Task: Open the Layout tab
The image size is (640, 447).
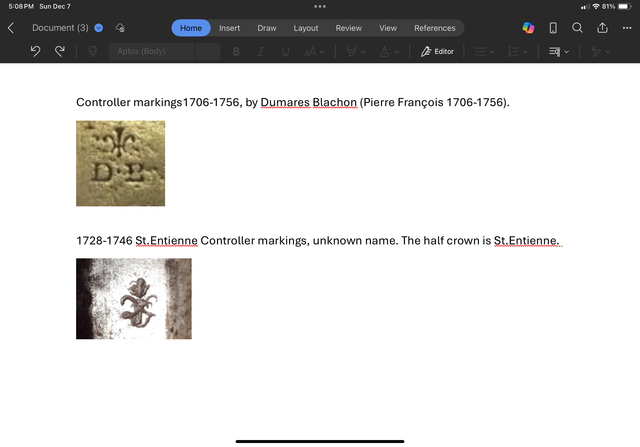Action: click(306, 28)
